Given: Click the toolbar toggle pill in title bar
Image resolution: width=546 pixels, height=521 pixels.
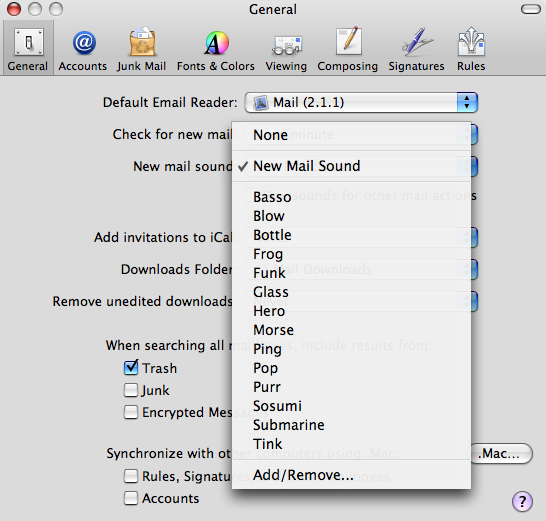Looking at the screenshot, I should [x=531, y=9].
